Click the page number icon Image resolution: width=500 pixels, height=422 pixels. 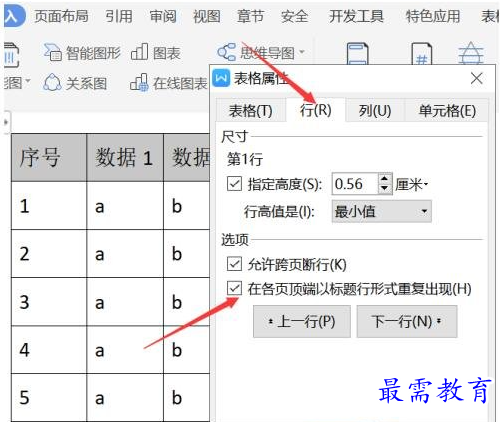click(422, 53)
